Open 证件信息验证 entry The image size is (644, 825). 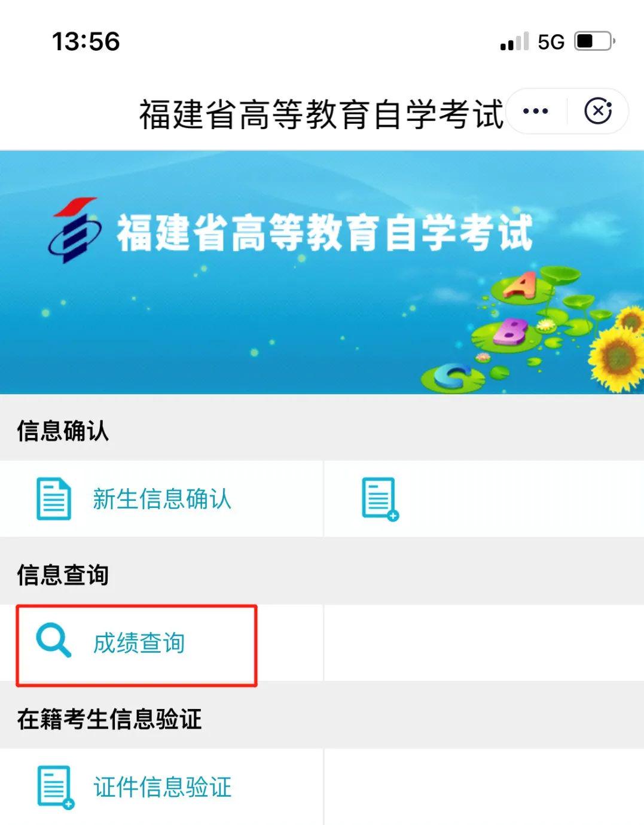point(162,787)
